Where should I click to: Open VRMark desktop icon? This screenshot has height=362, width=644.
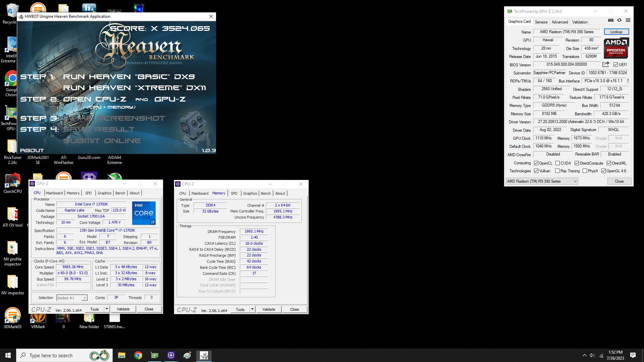pos(38,320)
